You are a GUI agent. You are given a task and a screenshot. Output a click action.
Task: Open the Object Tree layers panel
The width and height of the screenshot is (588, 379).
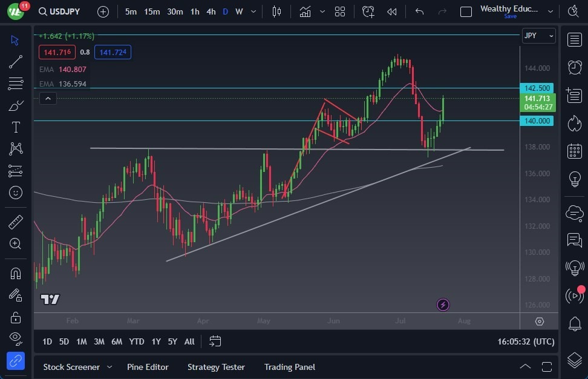(574, 360)
